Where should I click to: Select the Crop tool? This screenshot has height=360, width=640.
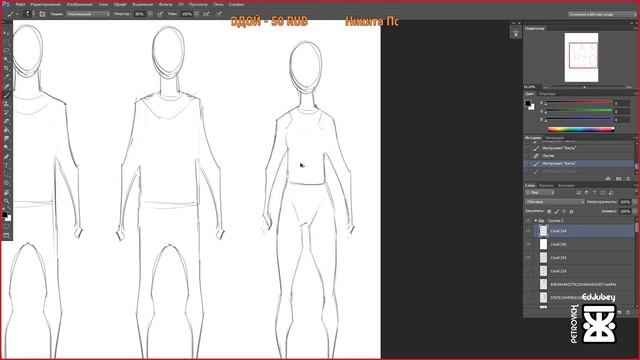(x=7, y=68)
